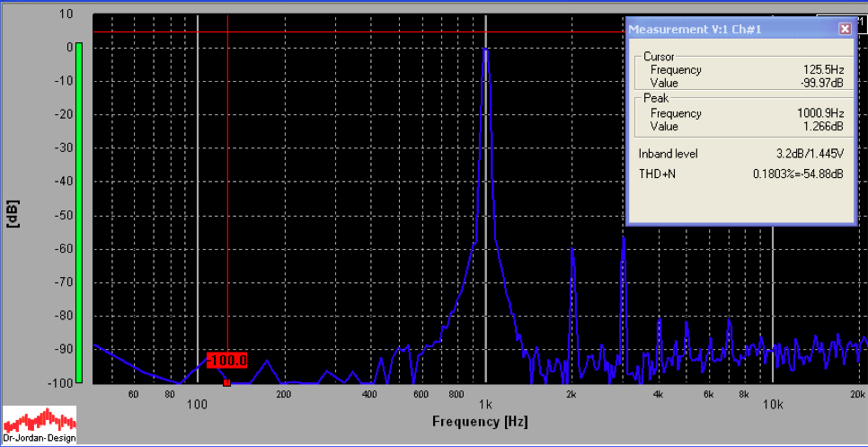
Task: Select the Cursor Frequency value 125.5Hz
Action: [x=822, y=70]
